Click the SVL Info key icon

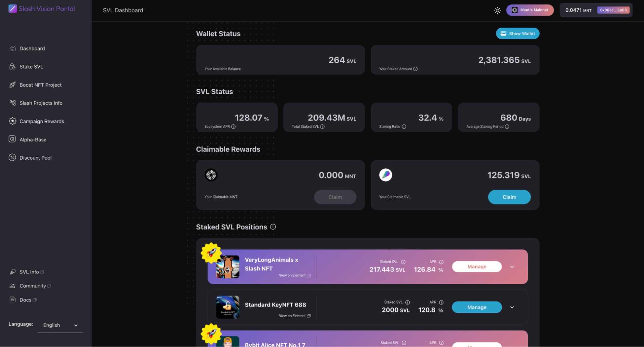point(13,272)
